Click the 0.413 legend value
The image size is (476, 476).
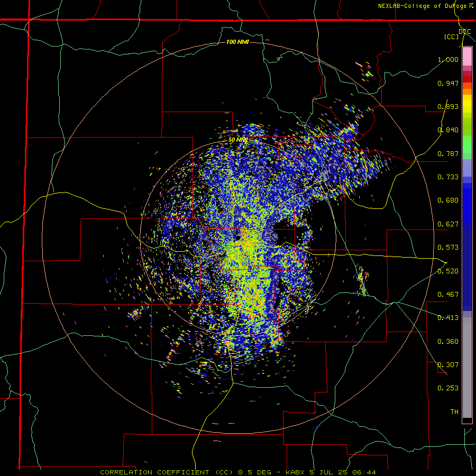click(448, 318)
